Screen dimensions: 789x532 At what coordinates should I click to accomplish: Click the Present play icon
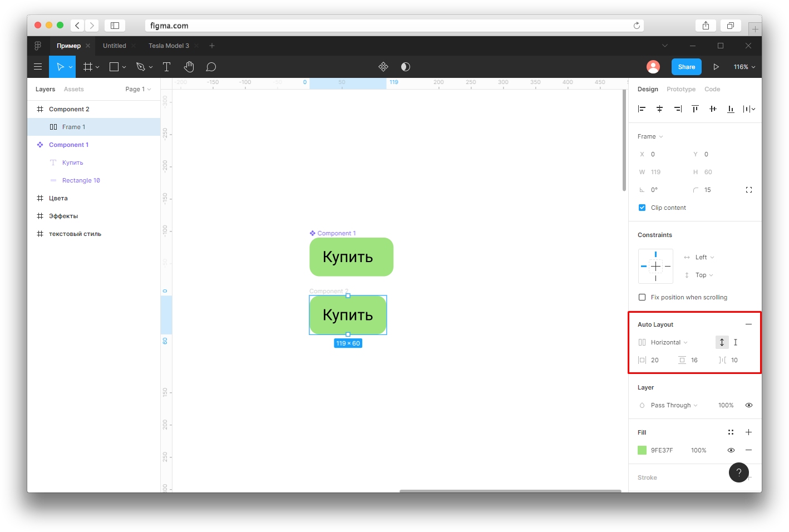coord(716,67)
